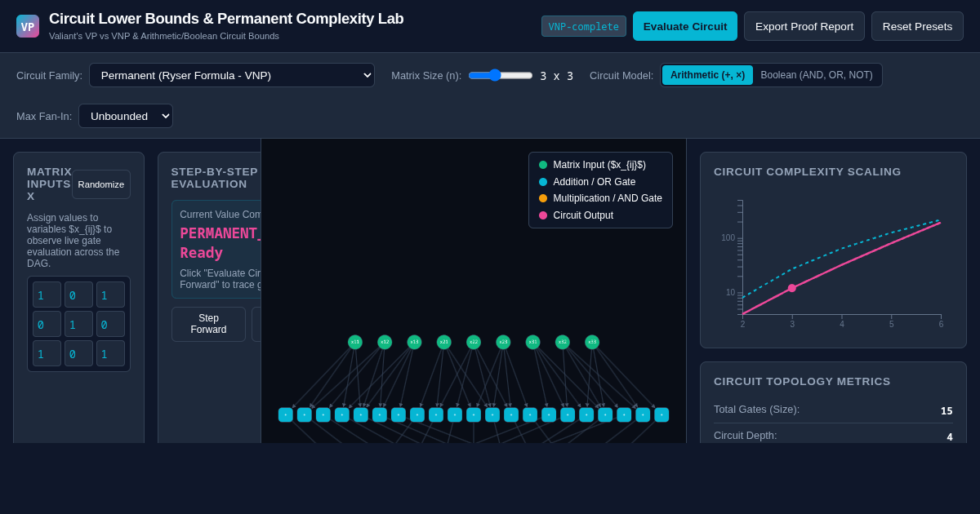Click matrix cell row 3, column 2
980x514 pixels.
coord(78,353)
